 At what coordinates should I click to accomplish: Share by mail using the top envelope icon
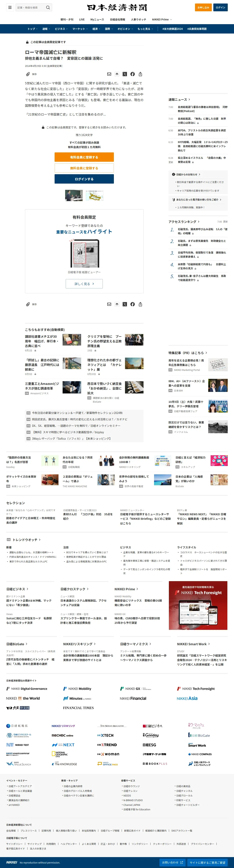tap(109, 74)
